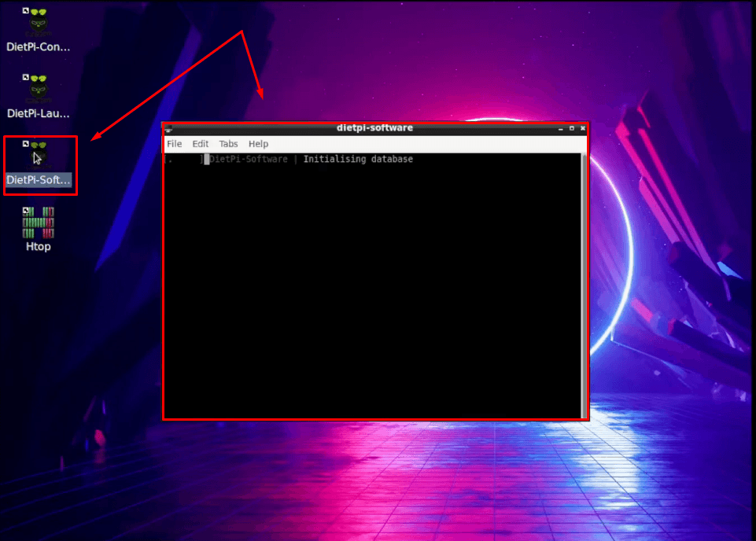Click the terminal window menu icon in title bar

[x=168, y=129]
